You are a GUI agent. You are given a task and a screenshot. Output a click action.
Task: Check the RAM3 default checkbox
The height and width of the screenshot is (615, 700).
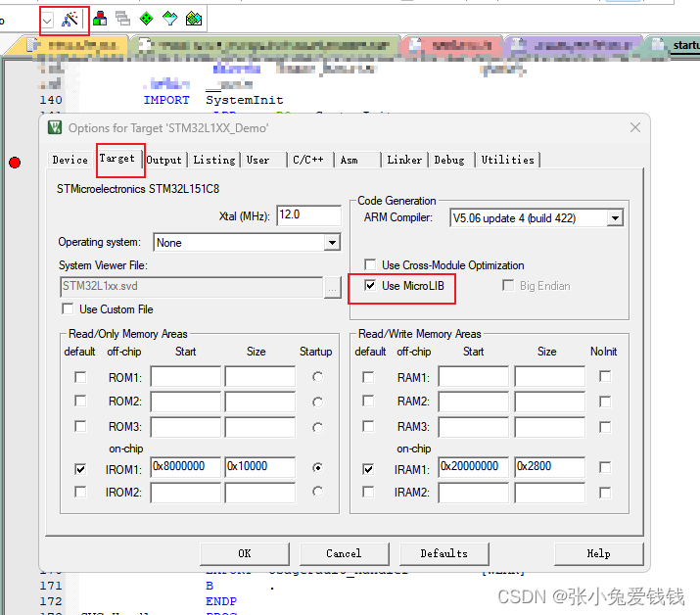(x=368, y=426)
